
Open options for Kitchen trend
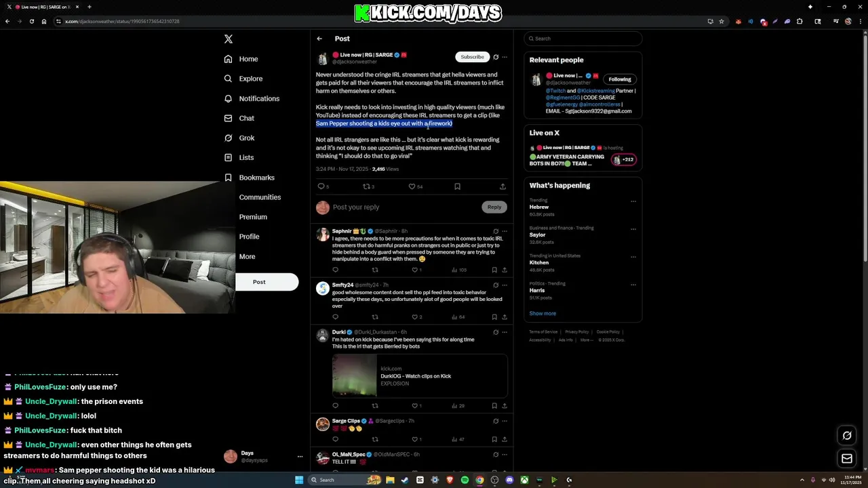[x=633, y=257]
